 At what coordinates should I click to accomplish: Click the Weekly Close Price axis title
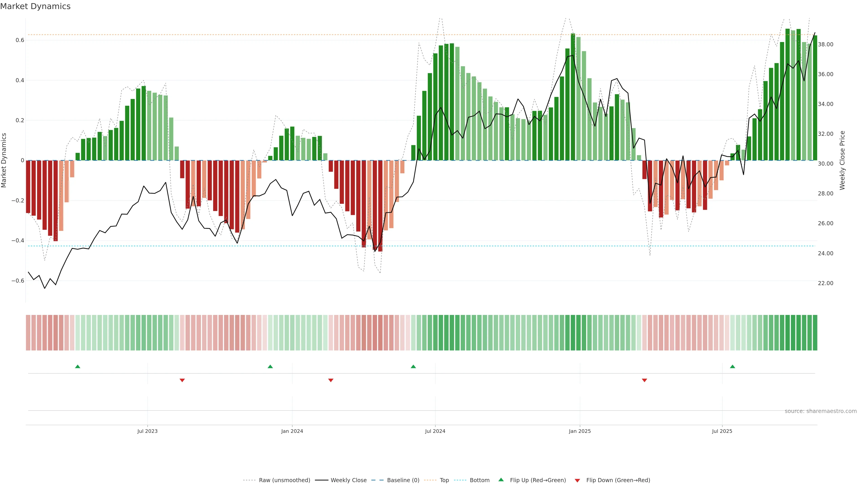click(842, 160)
